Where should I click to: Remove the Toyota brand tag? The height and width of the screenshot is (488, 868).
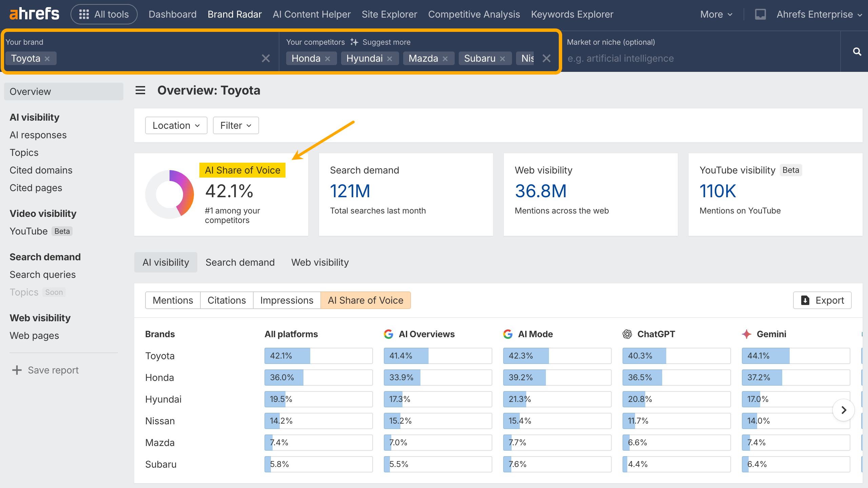47,59
